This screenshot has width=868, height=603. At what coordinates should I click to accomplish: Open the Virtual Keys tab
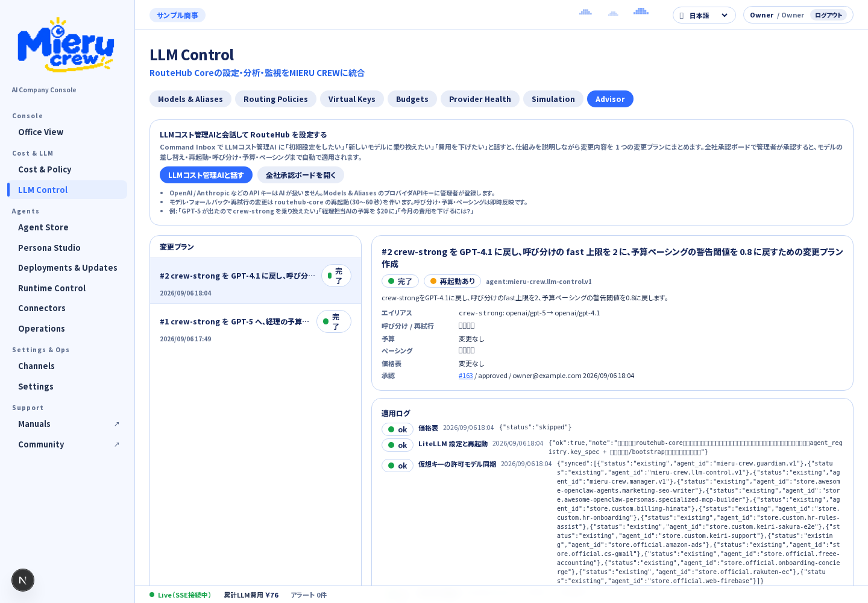point(352,99)
